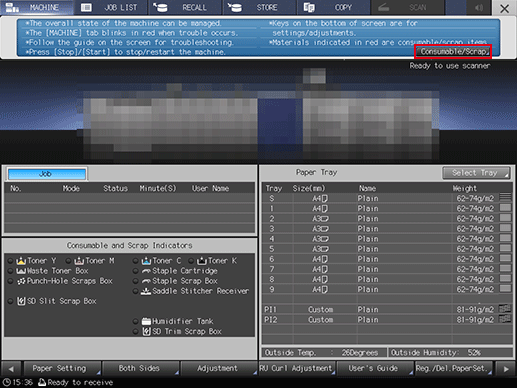Image resolution: width=517 pixels, height=388 pixels.
Task: Show next bottom keys with right arrow
Action: click(x=506, y=369)
